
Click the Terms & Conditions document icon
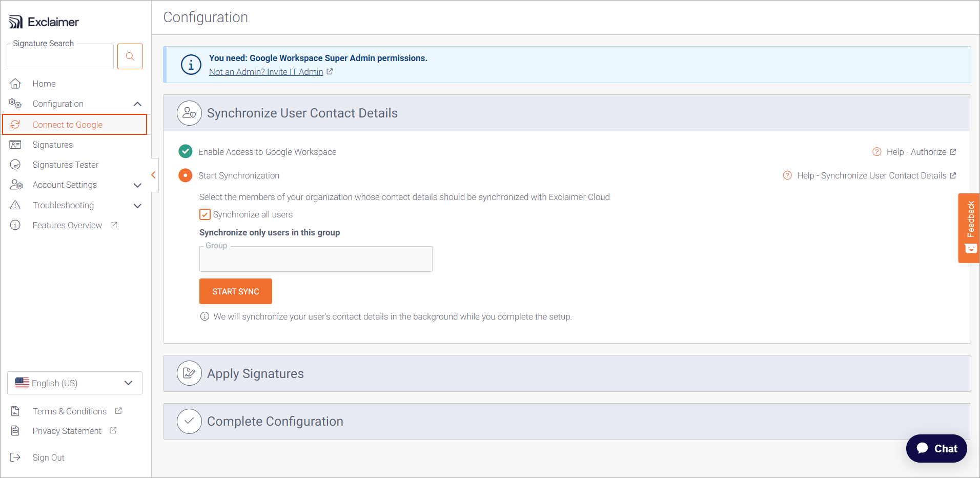15,411
